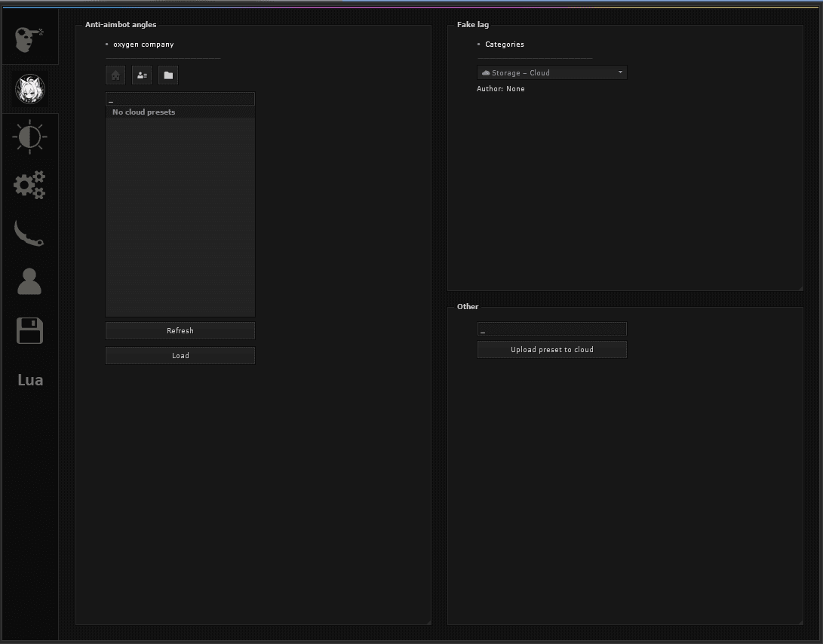Screen dimensions: 823x644
Task: Open the Visuals tab with sun icon
Action: (29, 137)
